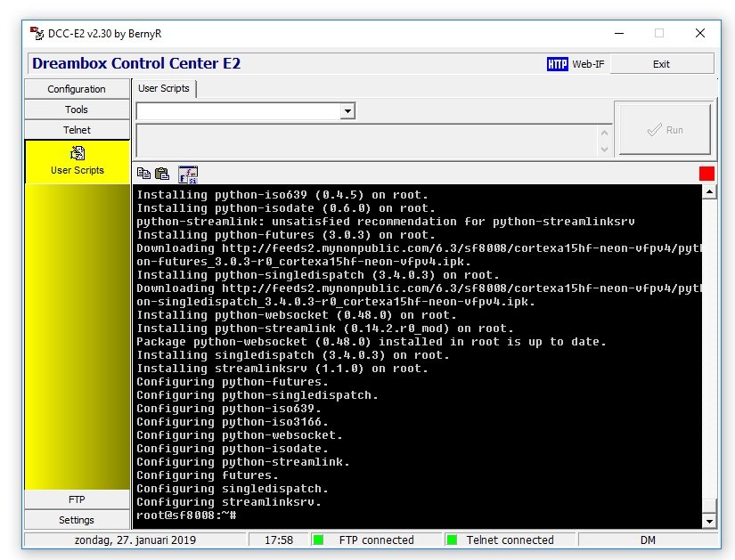Open the font settings icon
The image size is (735, 560).
pyautogui.click(x=188, y=174)
